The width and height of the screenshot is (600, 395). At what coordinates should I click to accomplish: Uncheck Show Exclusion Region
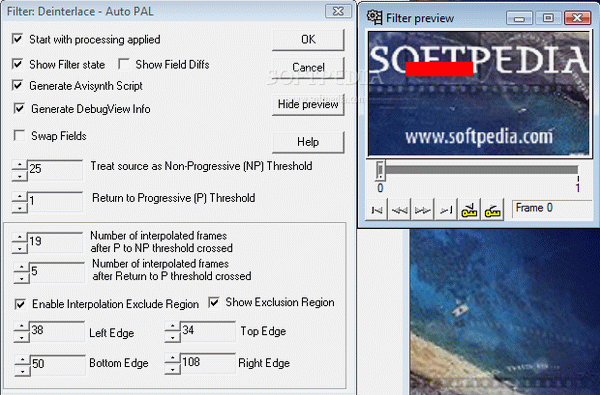click(214, 302)
